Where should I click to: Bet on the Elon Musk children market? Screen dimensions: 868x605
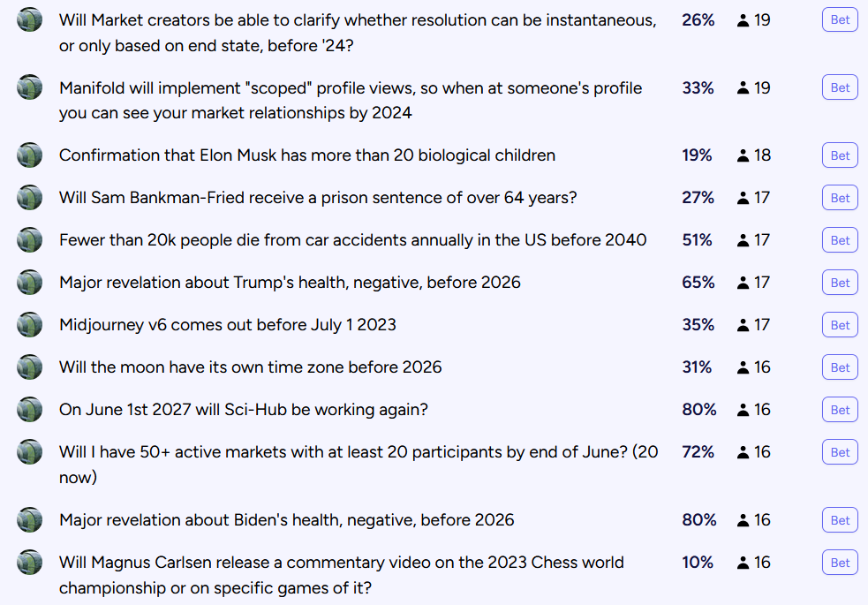click(840, 155)
